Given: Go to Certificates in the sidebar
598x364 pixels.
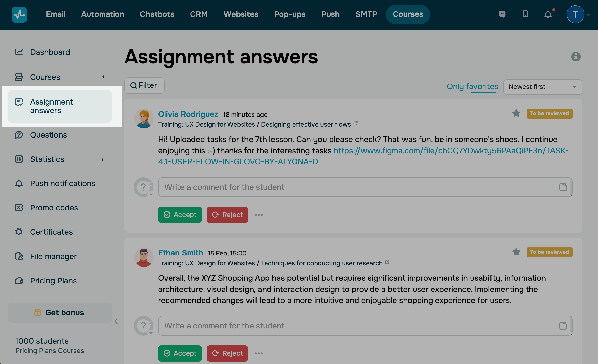Looking at the screenshot, I should tap(51, 232).
